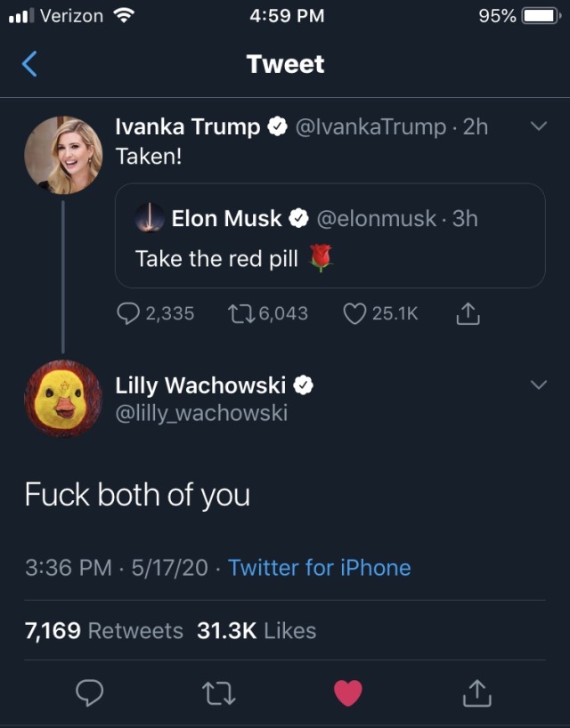Retweet Ivanka Trump's tweet with 6,043 retweets
Image resolution: width=570 pixels, height=728 pixels.
point(240,313)
